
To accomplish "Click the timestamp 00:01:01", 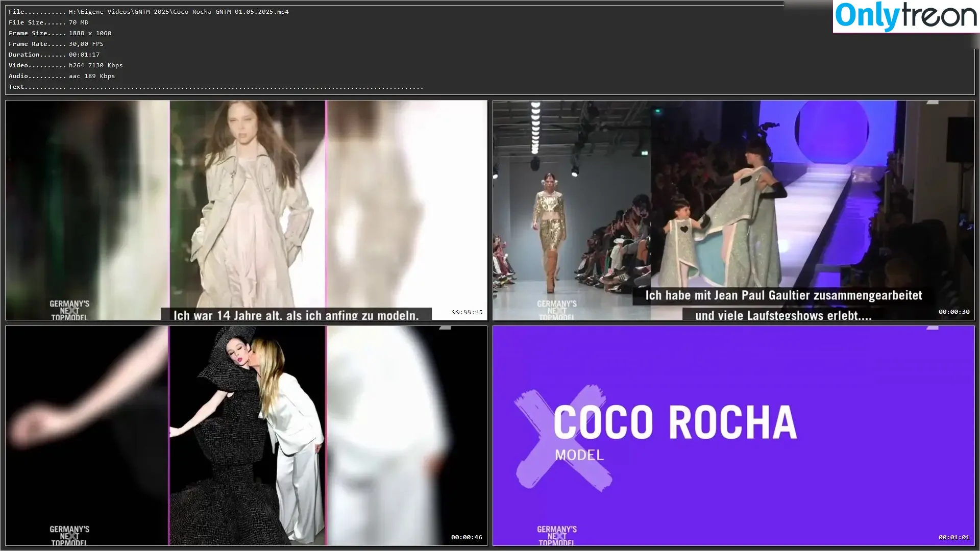I will [954, 537].
